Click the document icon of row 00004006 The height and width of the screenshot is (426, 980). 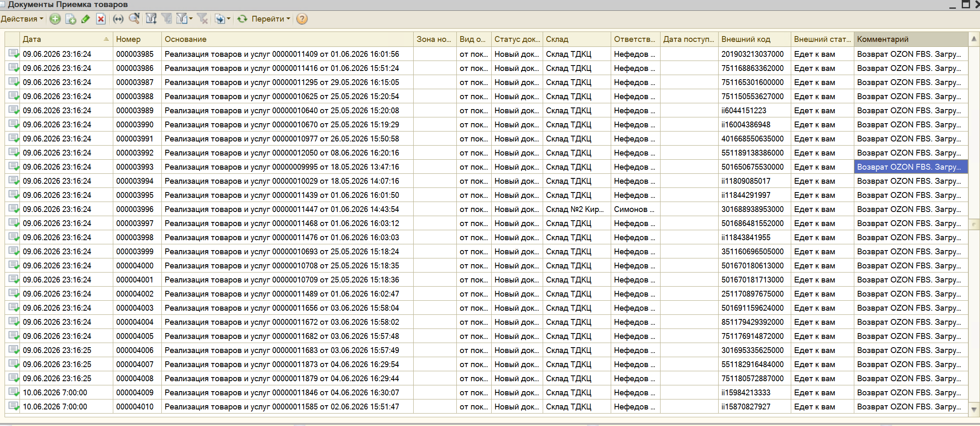pyautogui.click(x=14, y=350)
